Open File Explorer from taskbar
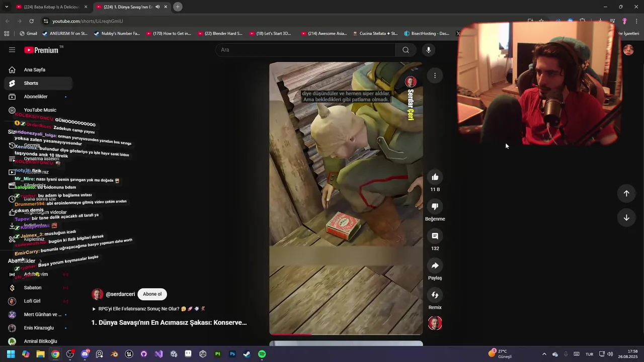The image size is (644, 362). [40, 354]
